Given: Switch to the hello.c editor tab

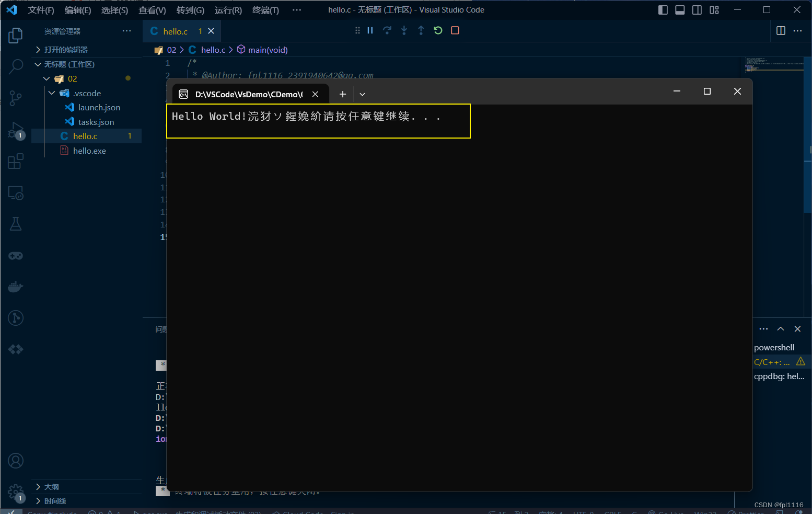Looking at the screenshot, I should pyautogui.click(x=175, y=31).
